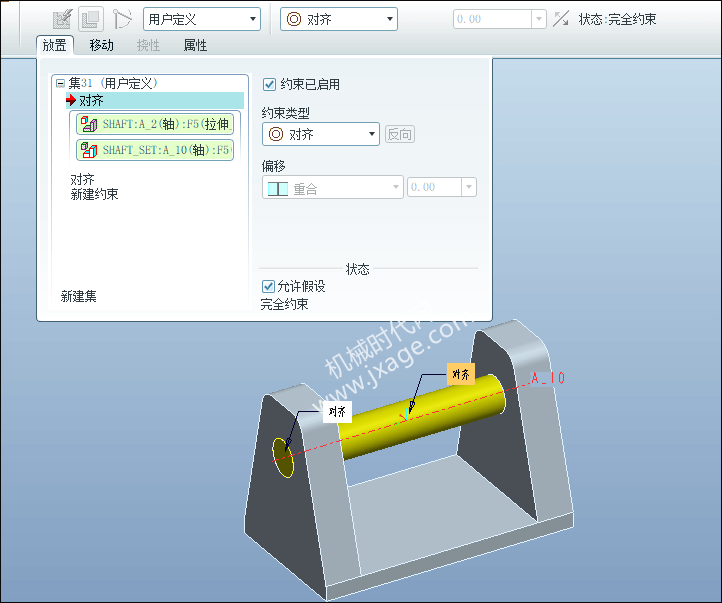This screenshot has height=603, width=722.
Task: Click the white 对齐 label in model view
Action: click(x=338, y=412)
